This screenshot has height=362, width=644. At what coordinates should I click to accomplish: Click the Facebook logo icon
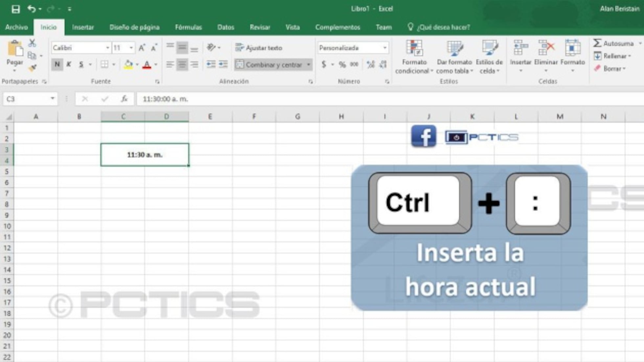point(424,136)
